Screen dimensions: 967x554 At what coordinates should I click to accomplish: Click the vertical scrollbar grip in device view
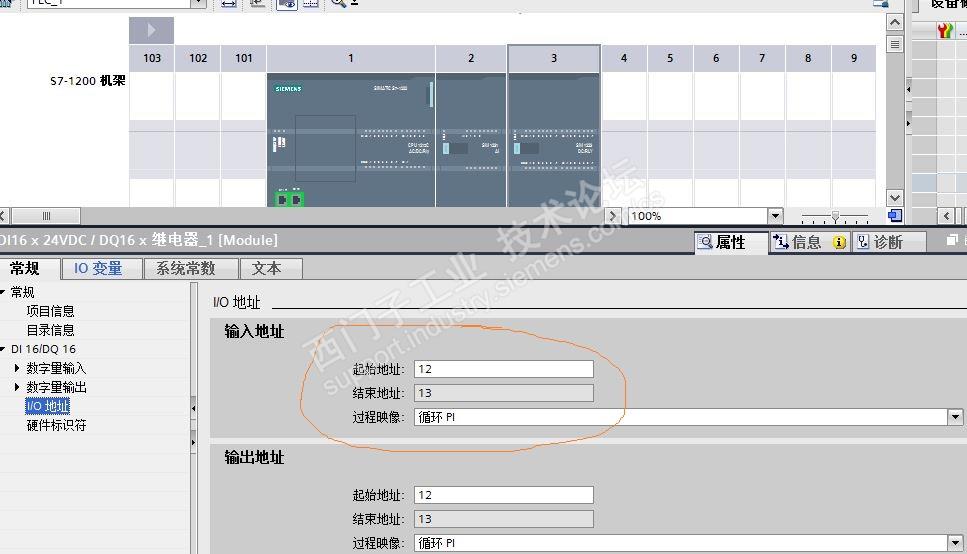coord(895,44)
